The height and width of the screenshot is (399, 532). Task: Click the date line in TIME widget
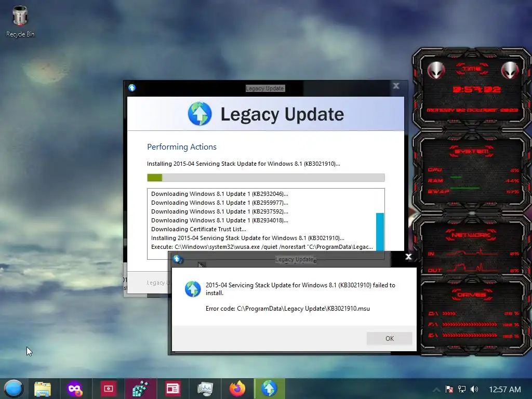(x=472, y=110)
